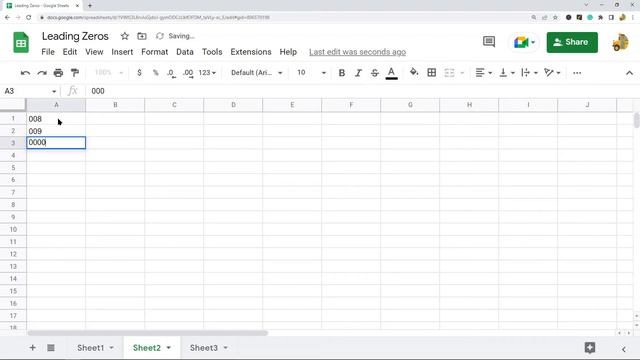Increase decimal places
Viewport: 640px width, 360px height.
[188, 73]
